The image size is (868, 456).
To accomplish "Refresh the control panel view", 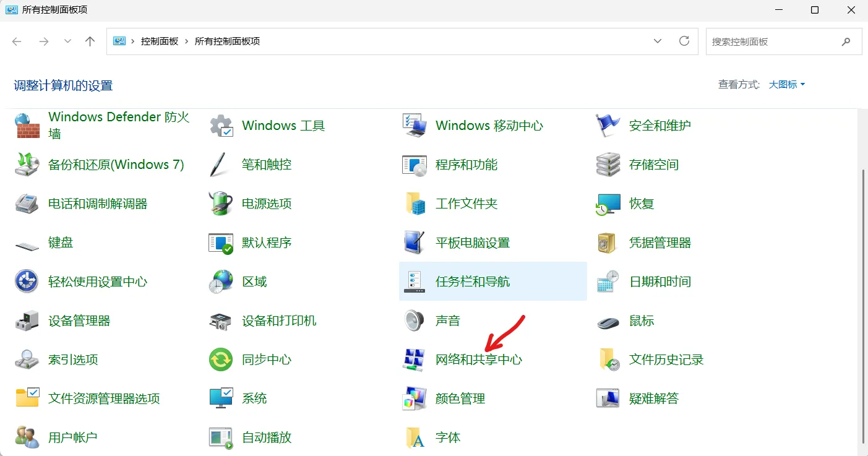I will [x=684, y=41].
